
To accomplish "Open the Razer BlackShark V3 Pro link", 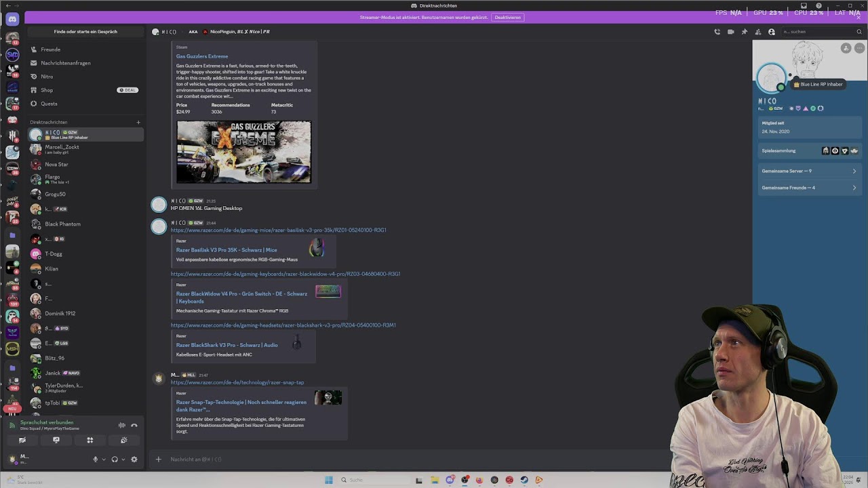I will point(227,345).
